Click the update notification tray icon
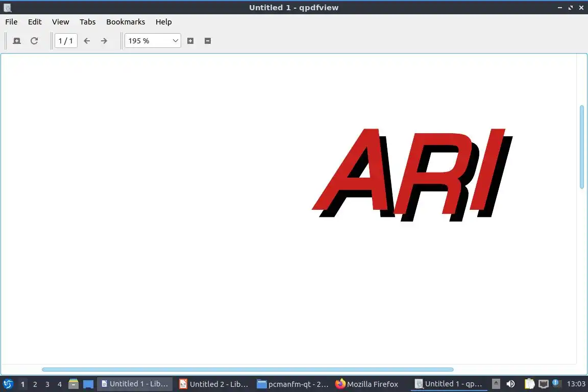Viewport: 588px width, 392px height. (557, 384)
